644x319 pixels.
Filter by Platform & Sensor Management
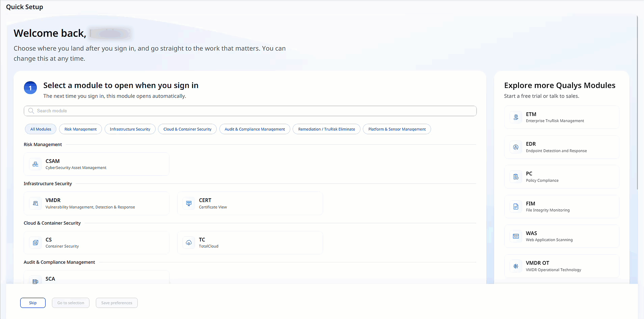[x=397, y=129]
